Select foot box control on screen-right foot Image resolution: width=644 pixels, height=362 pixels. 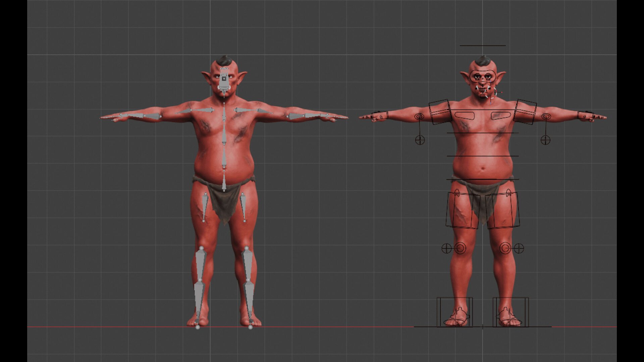pos(511,312)
